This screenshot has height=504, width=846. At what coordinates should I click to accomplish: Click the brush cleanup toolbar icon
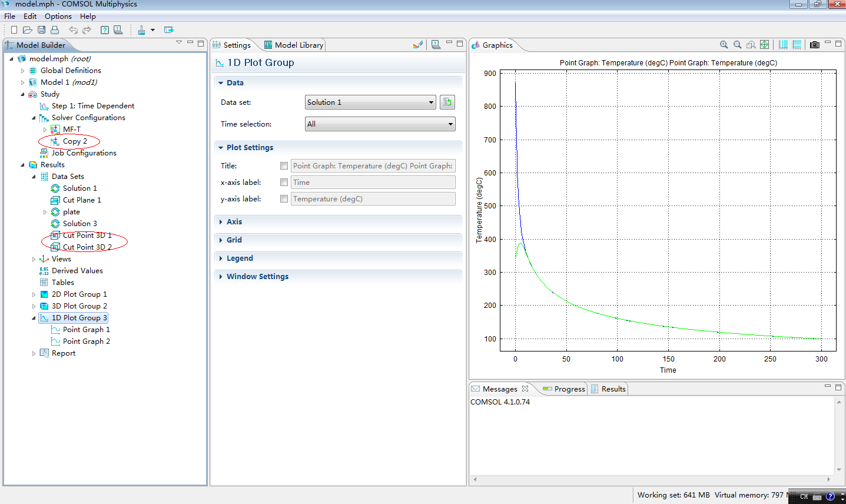141,29
